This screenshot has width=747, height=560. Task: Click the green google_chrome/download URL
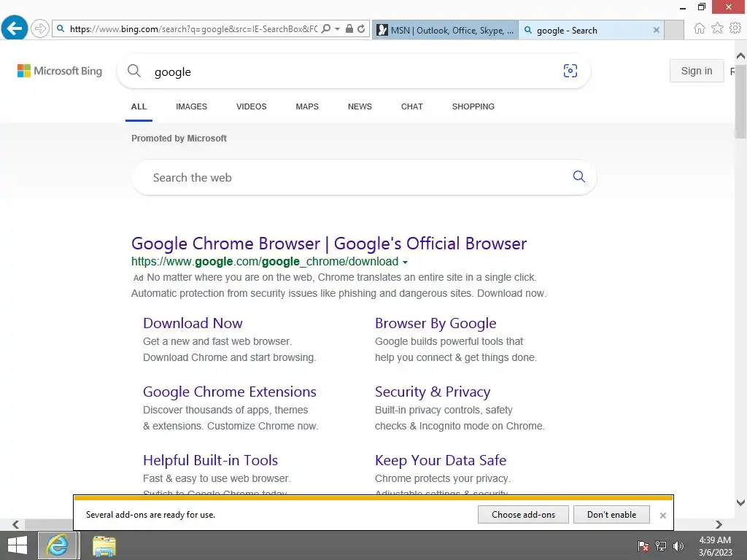click(x=265, y=262)
